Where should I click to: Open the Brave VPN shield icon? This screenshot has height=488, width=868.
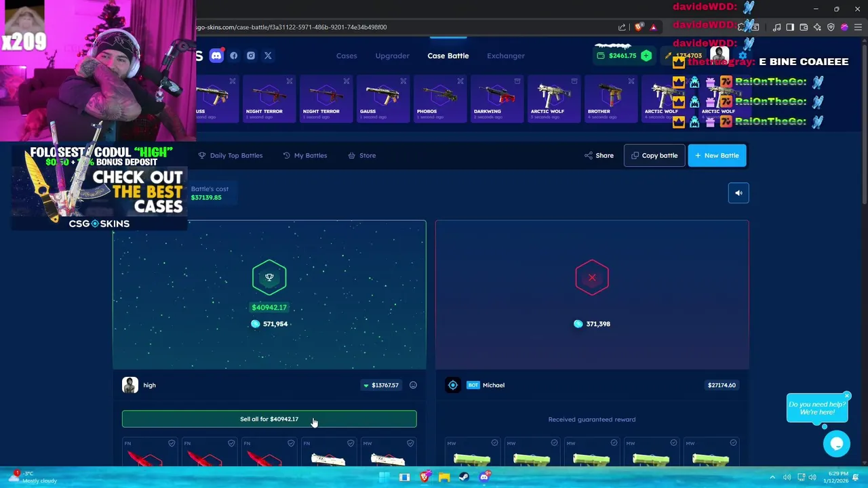831,27
